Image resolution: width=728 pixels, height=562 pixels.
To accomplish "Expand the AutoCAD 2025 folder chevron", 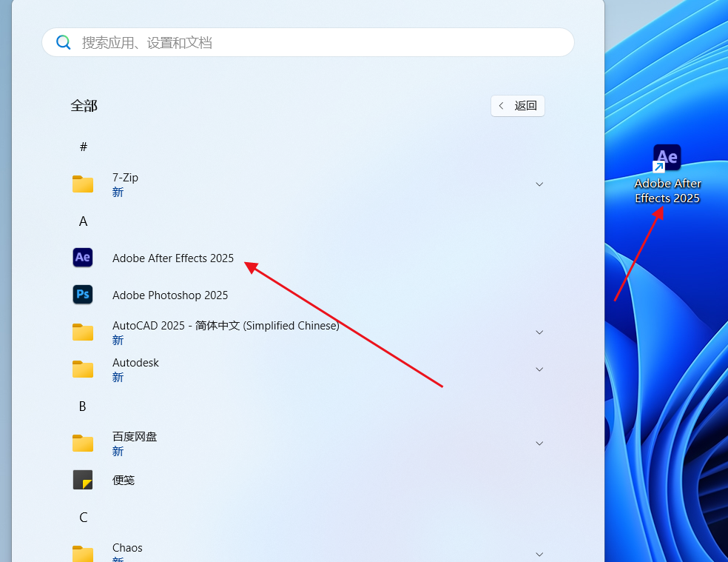I will [539, 332].
